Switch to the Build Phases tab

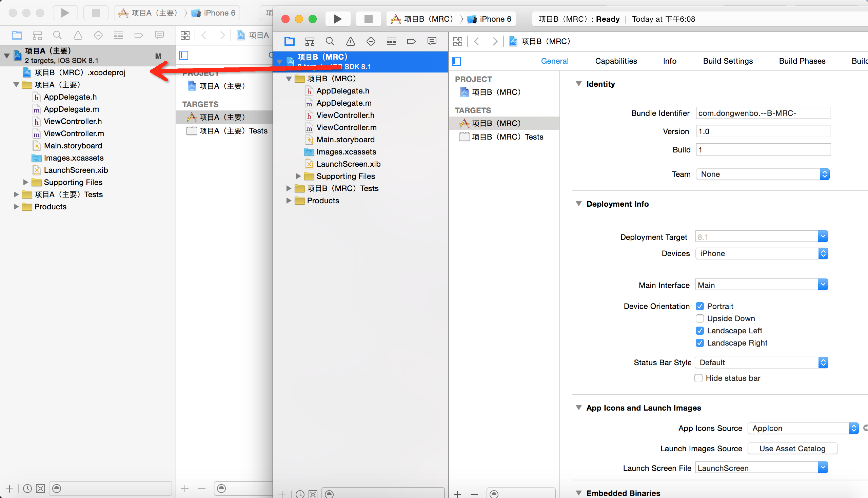(802, 61)
